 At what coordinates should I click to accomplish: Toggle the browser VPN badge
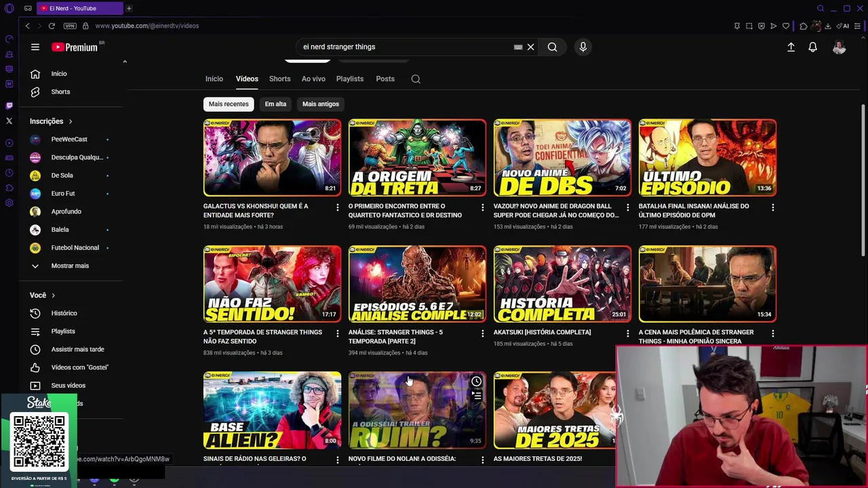click(70, 26)
